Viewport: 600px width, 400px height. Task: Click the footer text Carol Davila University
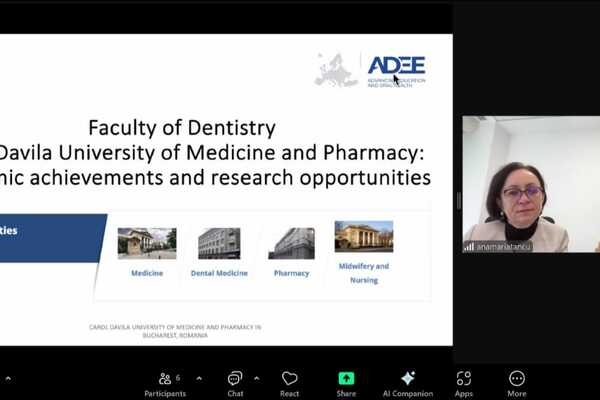175,331
